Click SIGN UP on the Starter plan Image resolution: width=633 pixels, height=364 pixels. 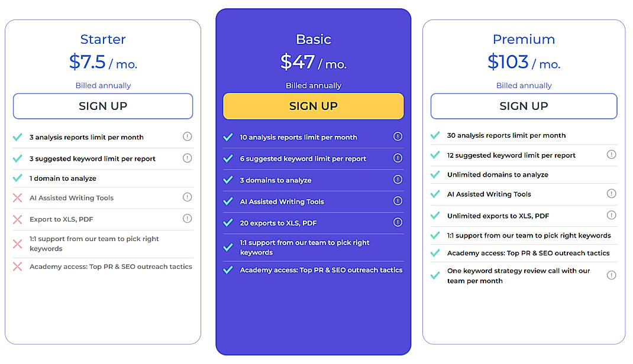point(102,106)
